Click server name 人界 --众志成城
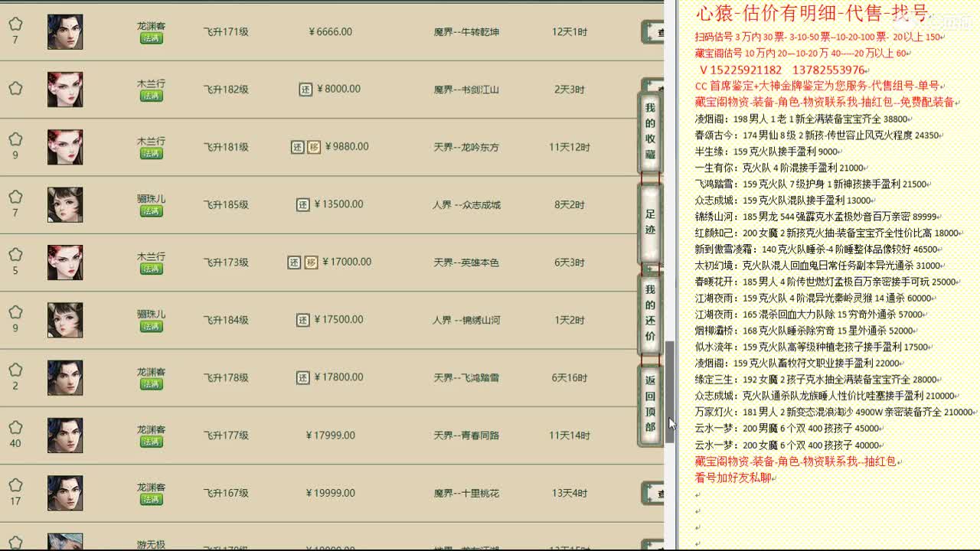The image size is (980, 551). coord(466,205)
